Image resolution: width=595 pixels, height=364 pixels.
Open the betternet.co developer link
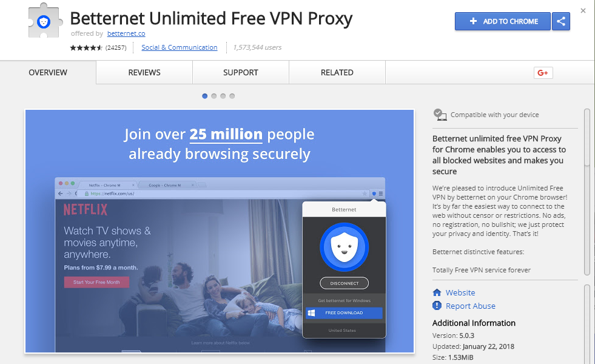[x=126, y=33]
